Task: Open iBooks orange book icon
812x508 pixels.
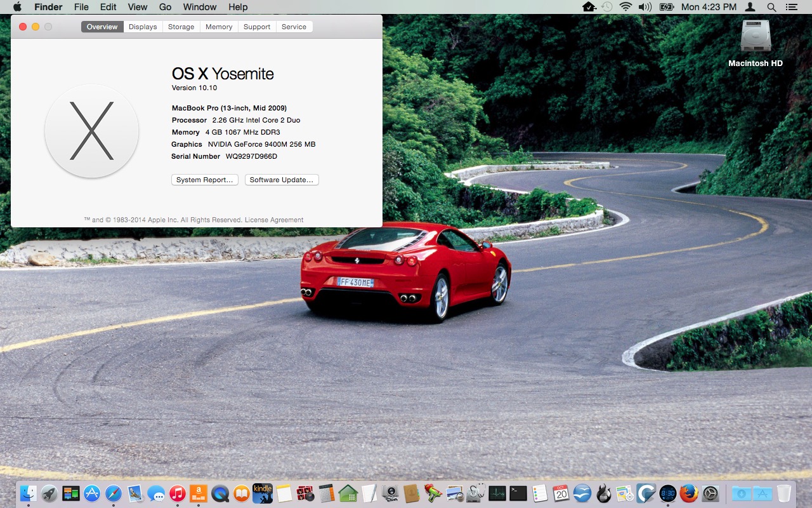Action: point(241,493)
